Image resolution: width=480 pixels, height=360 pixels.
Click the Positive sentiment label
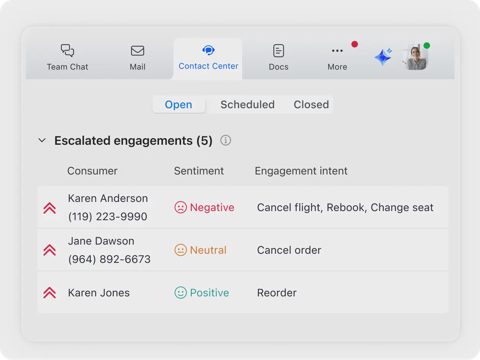[x=209, y=293]
